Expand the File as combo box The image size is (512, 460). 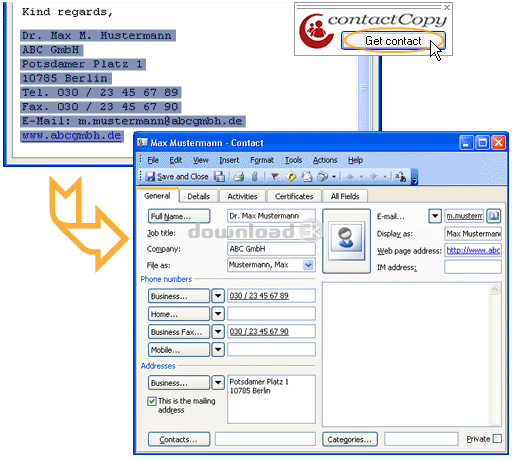(308, 265)
